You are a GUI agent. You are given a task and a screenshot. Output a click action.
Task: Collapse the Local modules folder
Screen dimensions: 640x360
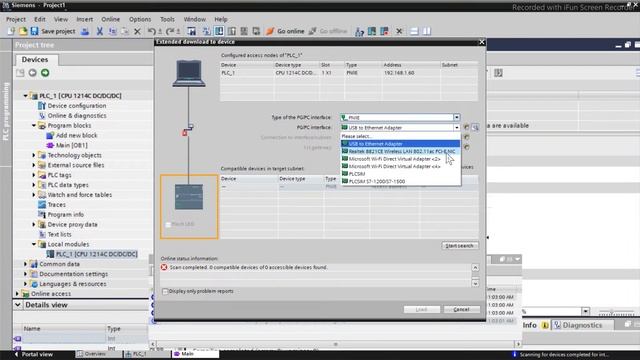pos(34,244)
